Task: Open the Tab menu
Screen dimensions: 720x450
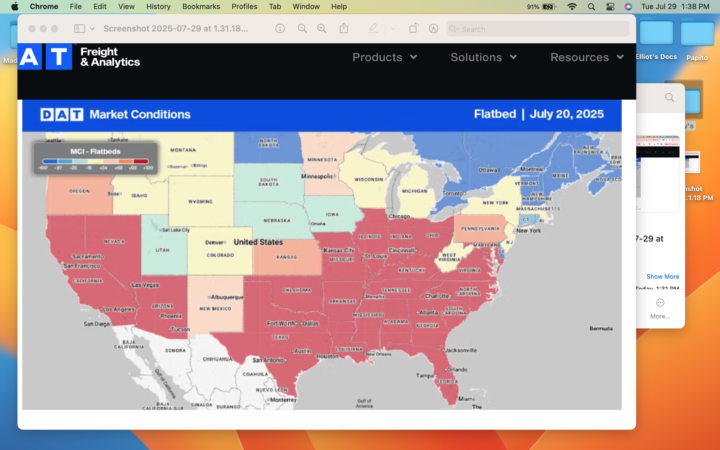Action: [275, 6]
